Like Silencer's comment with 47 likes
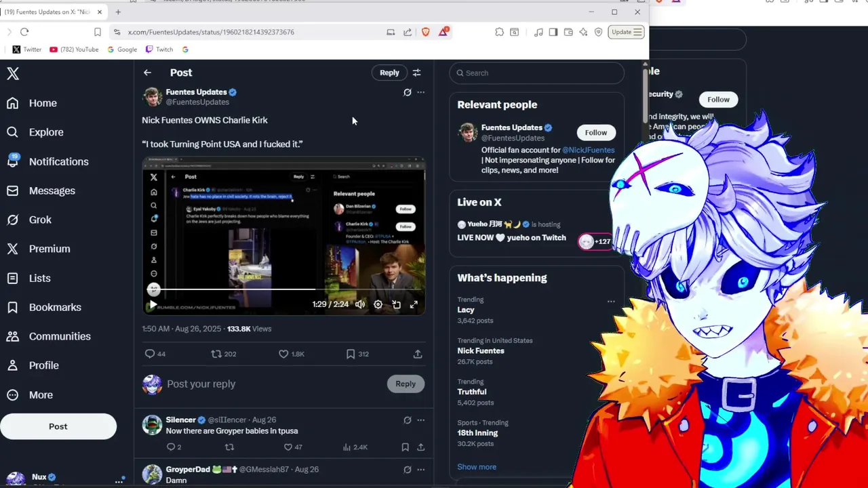 288,447
